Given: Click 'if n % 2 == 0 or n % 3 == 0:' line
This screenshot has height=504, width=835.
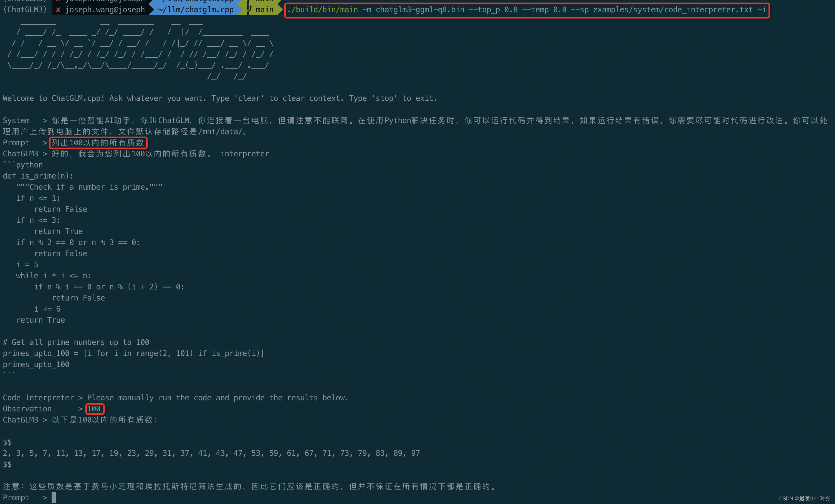Looking at the screenshot, I should click(78, 243).
